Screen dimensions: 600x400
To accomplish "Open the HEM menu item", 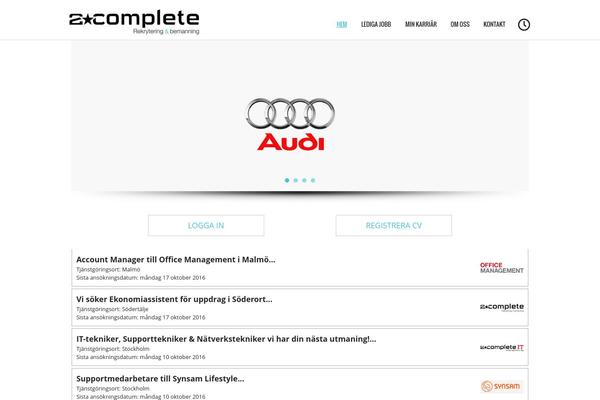I will click(342, 24).
